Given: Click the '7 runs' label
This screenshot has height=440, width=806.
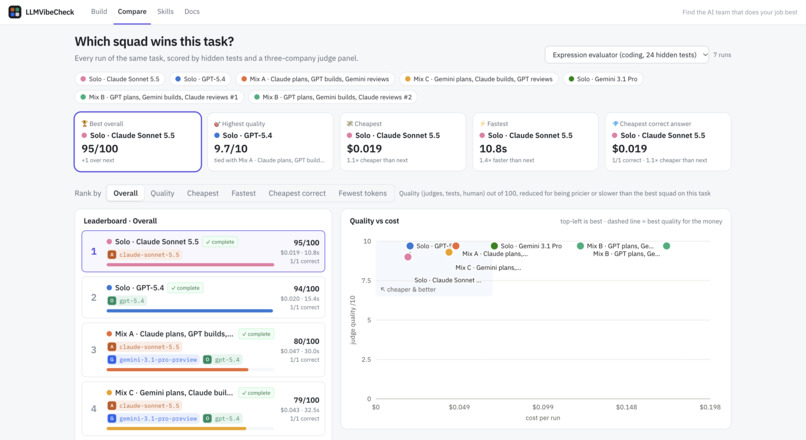Looking at the screenshot, I should tap(722, 54).
